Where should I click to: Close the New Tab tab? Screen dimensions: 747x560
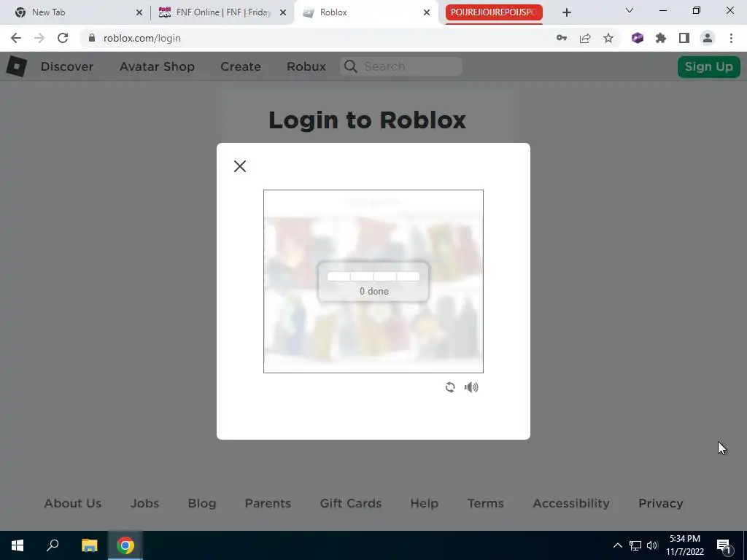pos(139,12)
